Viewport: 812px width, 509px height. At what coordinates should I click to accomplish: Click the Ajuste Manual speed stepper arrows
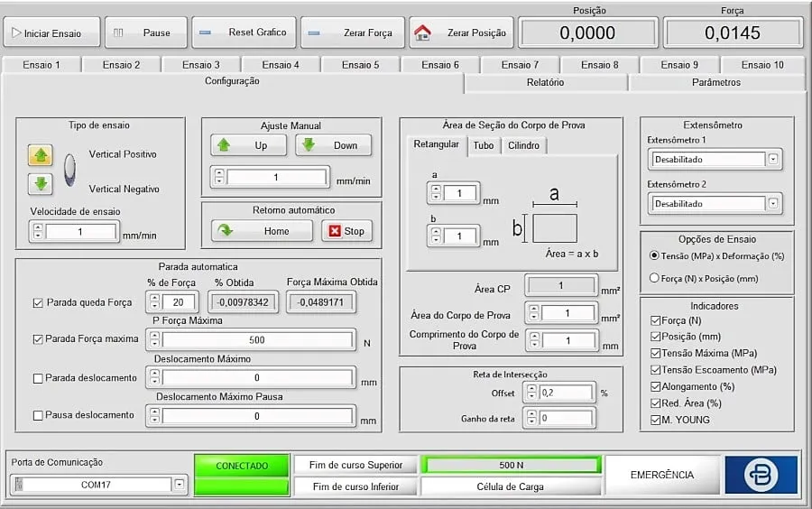[219, 177]
